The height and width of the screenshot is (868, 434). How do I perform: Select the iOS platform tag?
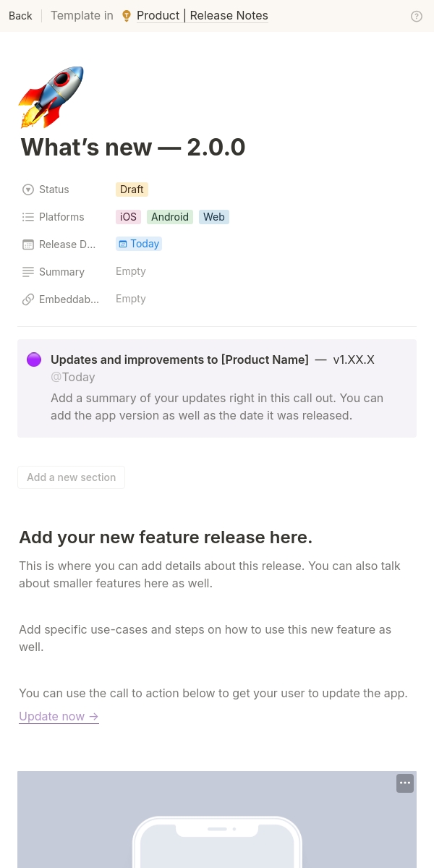click(x=128, y=217)
